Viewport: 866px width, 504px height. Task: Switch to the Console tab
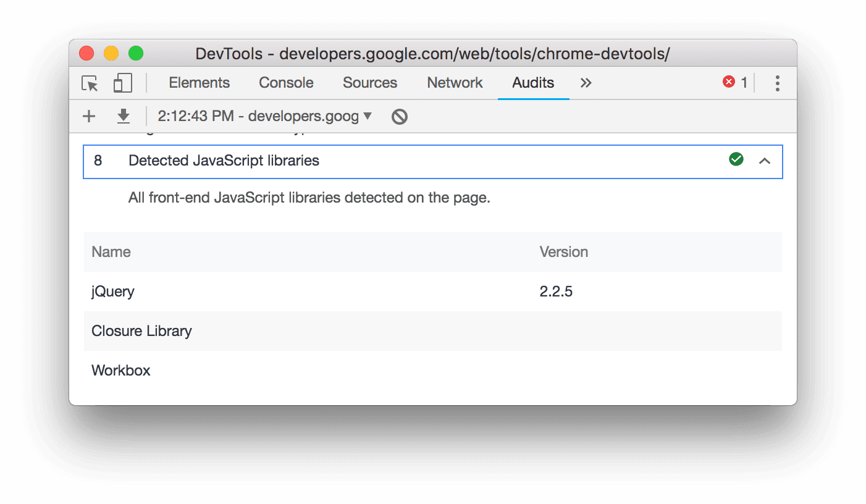coord(285,82)
